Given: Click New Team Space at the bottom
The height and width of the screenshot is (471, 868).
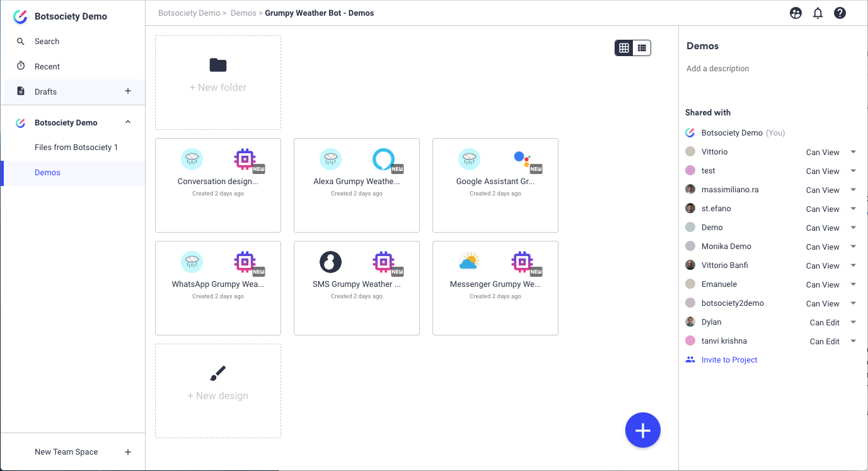Looking at the screenshot, I should pyautogui.click(x=66, y=451).
